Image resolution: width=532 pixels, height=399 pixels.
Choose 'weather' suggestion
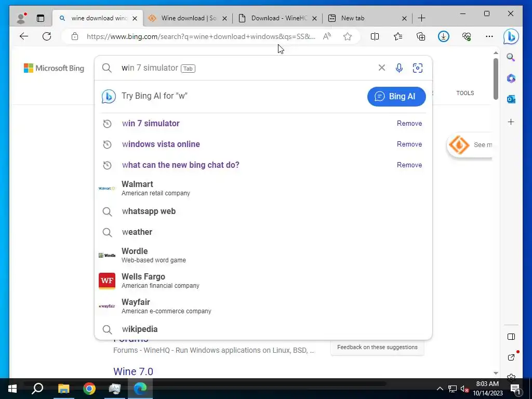263,232
